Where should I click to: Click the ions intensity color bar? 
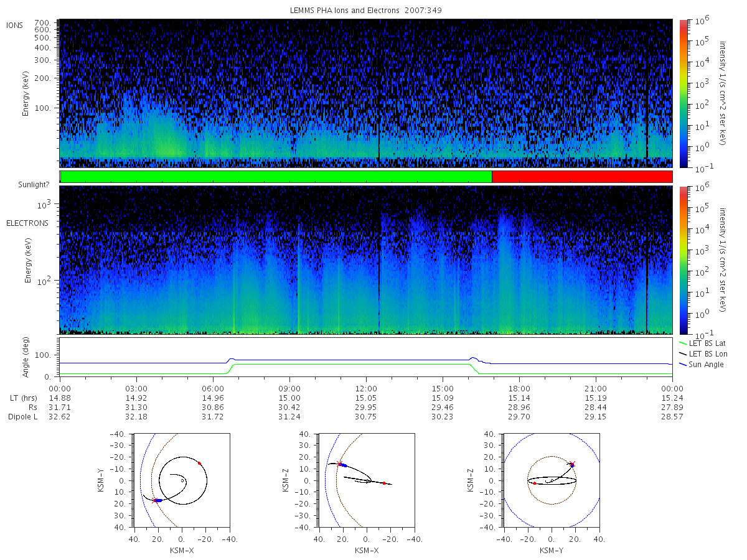(683, 93)
